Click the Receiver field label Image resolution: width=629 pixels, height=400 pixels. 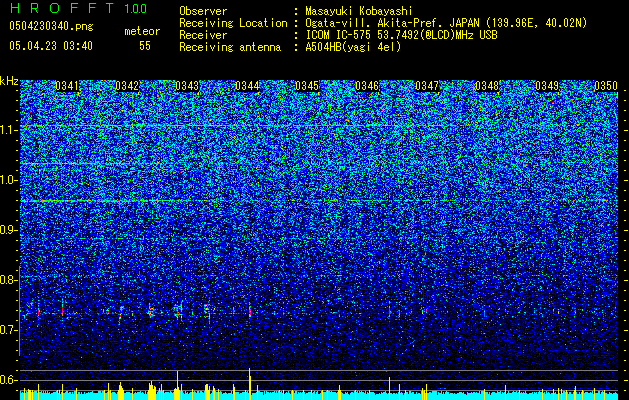pos(203,35)
